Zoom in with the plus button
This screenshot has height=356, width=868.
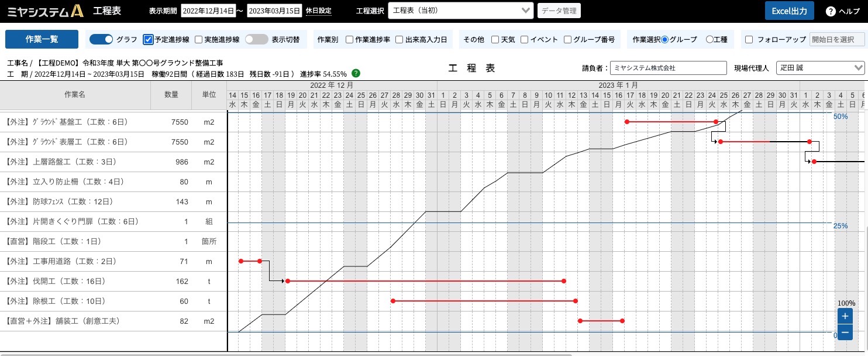pyautogui.click(x=845, y=316)
